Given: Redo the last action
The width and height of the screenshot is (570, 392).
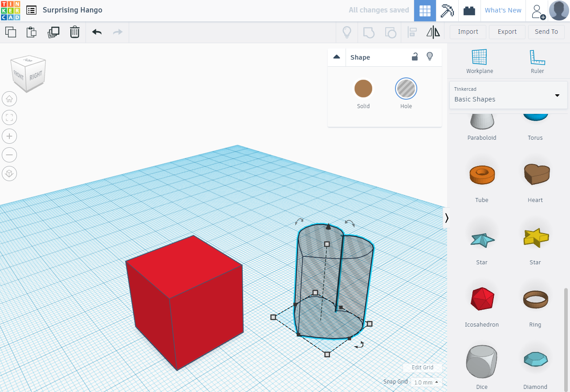Looking at the screenshot, I should (118, 32).
